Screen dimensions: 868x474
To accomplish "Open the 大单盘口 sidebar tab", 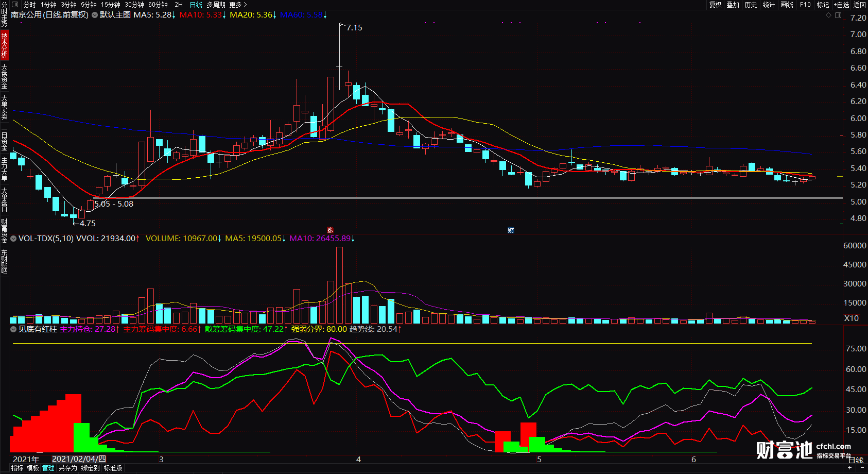I will point(4,200).
